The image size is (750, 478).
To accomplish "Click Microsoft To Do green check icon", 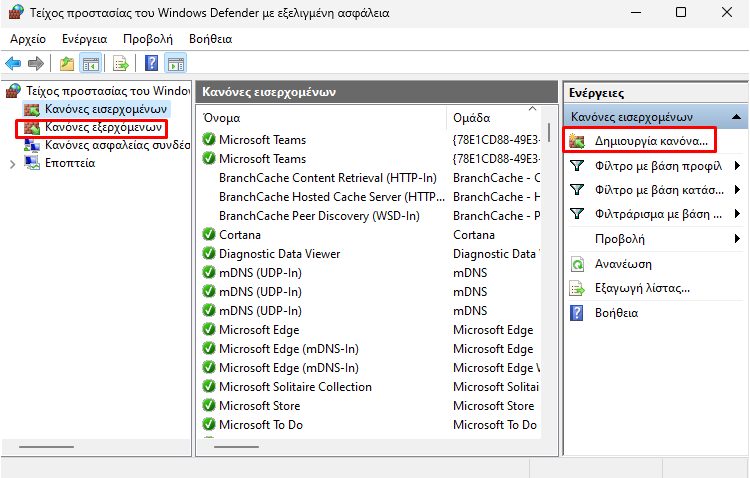I will click(209, 424).
